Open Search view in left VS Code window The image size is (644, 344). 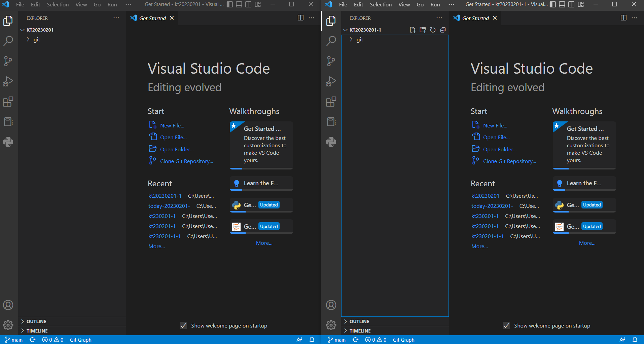8,41
